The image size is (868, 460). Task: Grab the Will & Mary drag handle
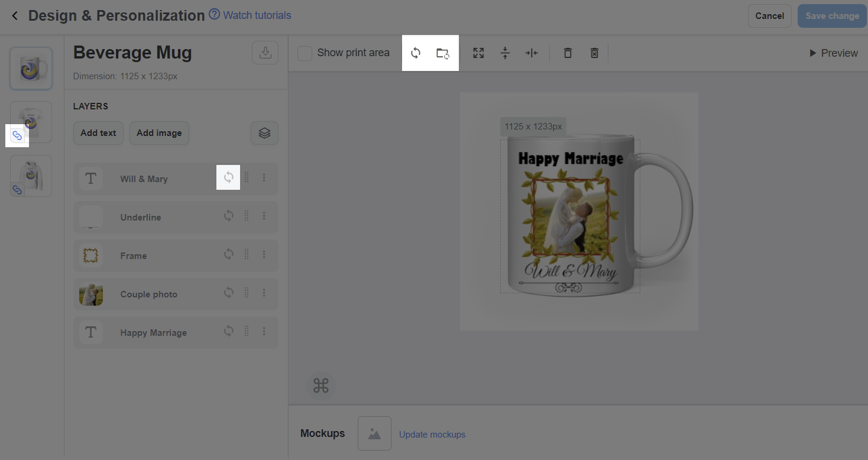pyautogui.click(x=247, y=177)
